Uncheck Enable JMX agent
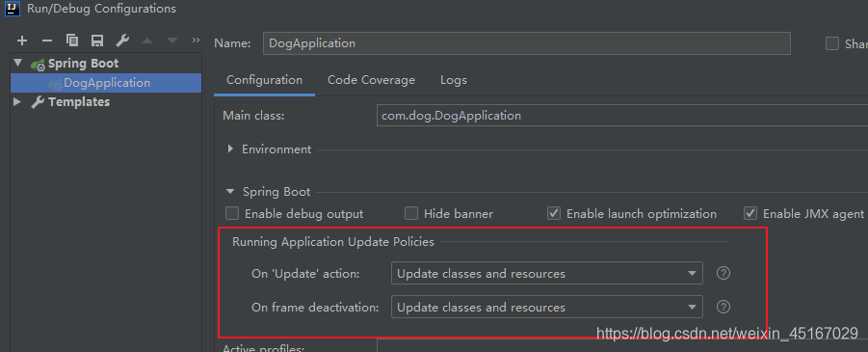 click(750, 213)
